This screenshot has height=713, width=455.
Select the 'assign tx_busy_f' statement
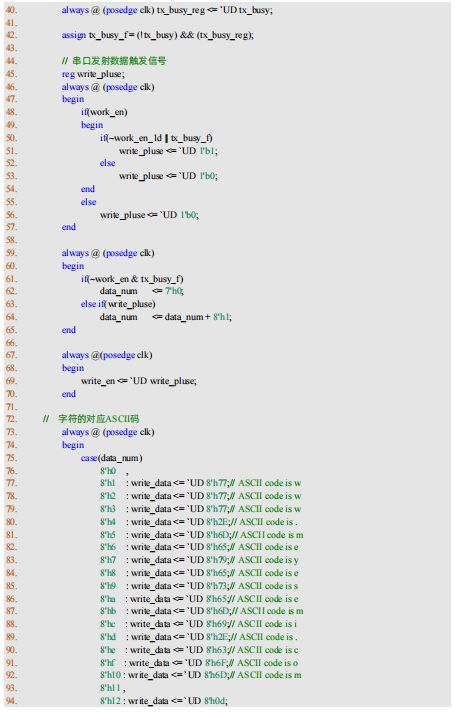click(158, 35)
